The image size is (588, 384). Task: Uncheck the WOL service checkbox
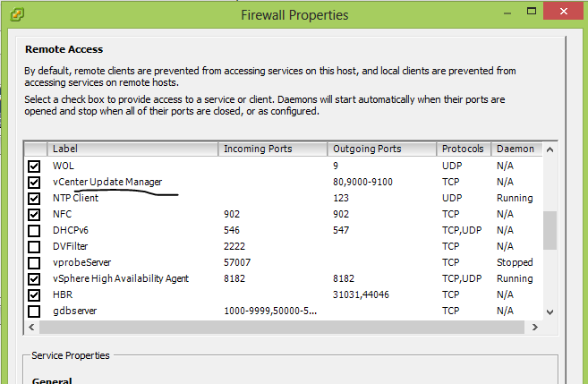tap(35, 166)
